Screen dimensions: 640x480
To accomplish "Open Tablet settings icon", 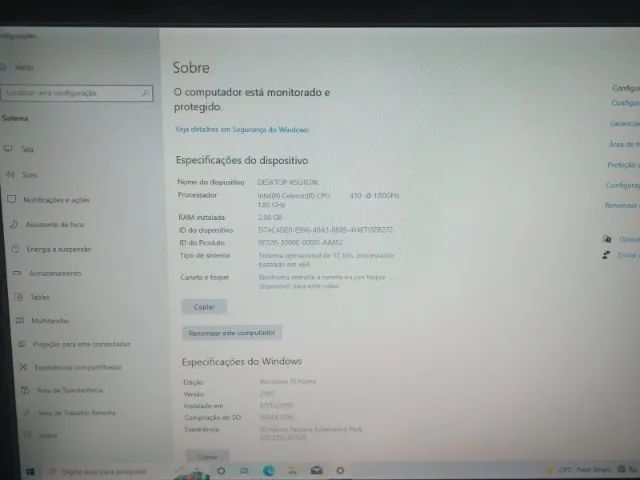I will point(19,297).
